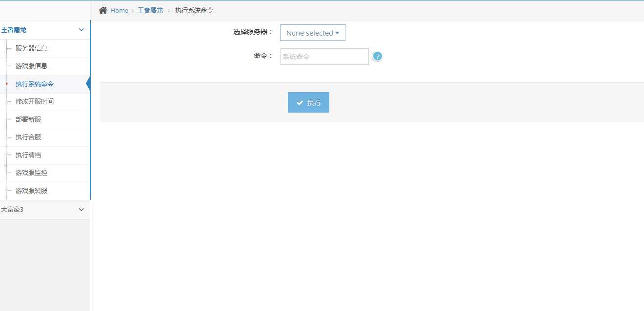Open 执行清档 menu entry
This screenshot has height=311, width=644.
pos(28,155)
